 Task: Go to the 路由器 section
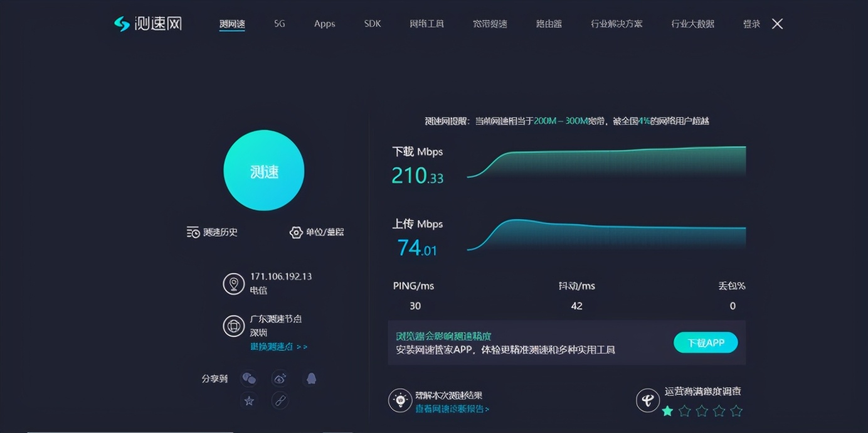point(549,24)
